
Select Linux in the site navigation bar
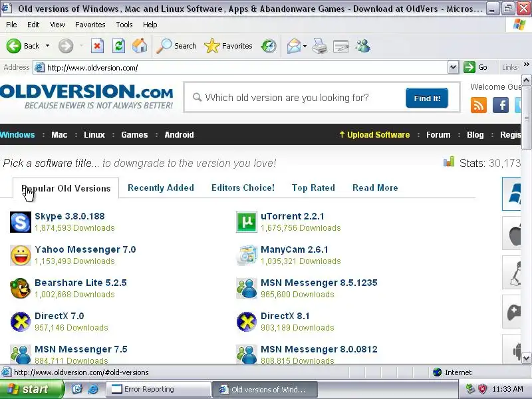click(94, 135)
